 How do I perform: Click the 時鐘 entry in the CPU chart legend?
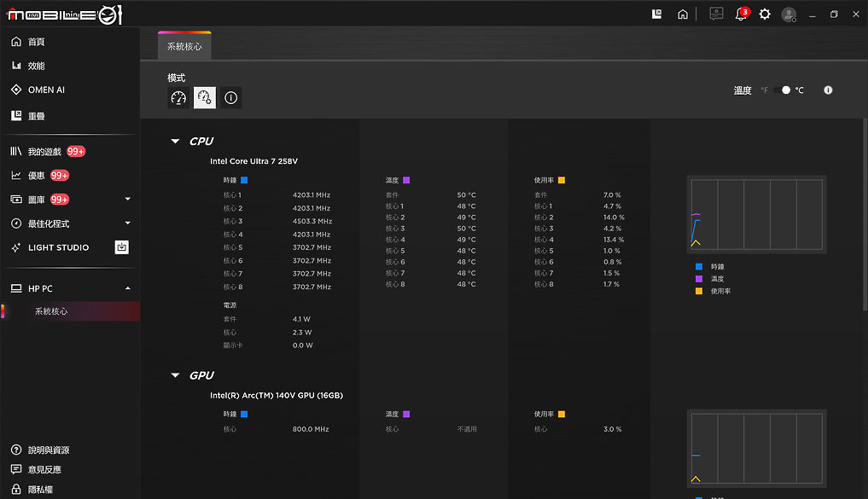coord(710,267)
